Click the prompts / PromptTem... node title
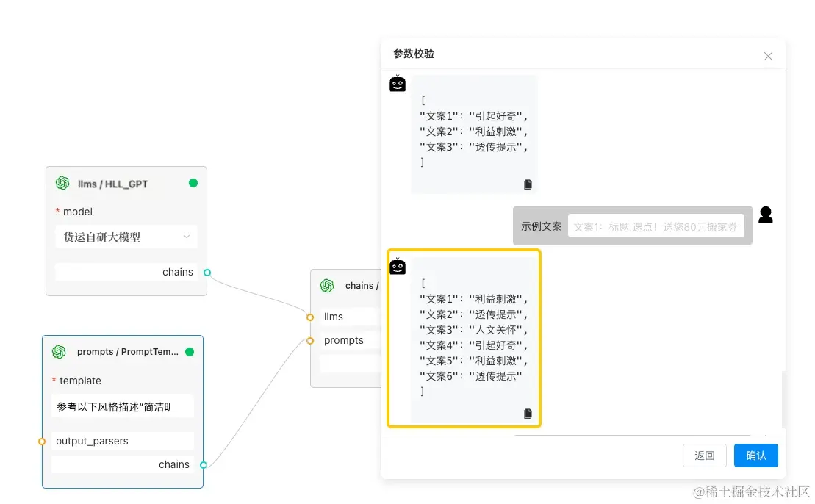Screen dimensions: 815x504 click(127, 352)
